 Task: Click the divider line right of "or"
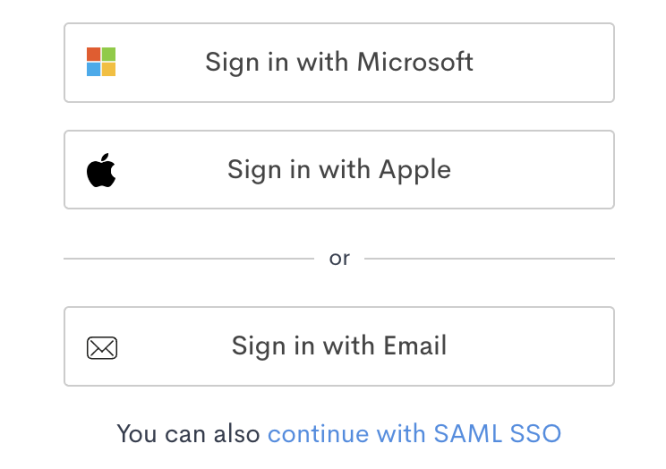click(x=490, y=258)
